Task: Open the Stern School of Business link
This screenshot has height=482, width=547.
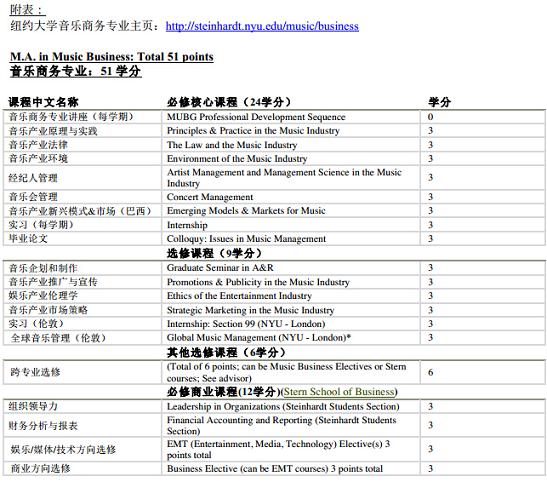Action: [x=339, y=392]
